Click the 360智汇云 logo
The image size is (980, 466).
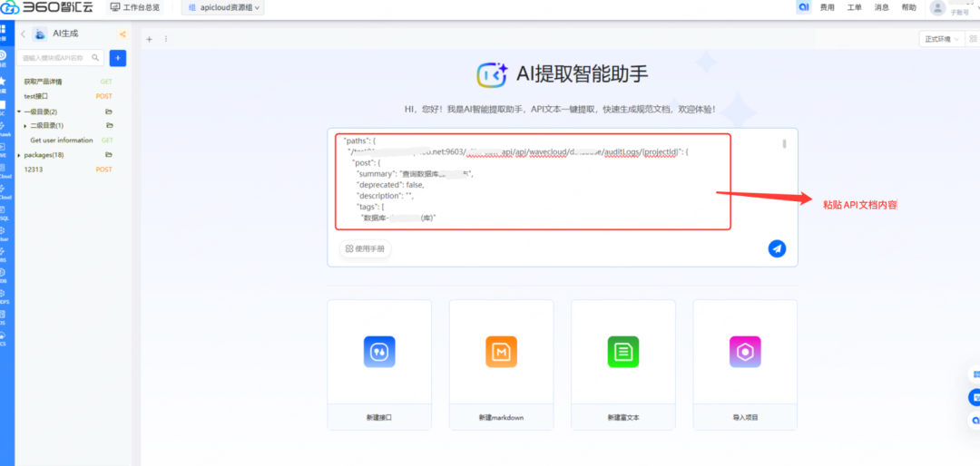(46, 8)
